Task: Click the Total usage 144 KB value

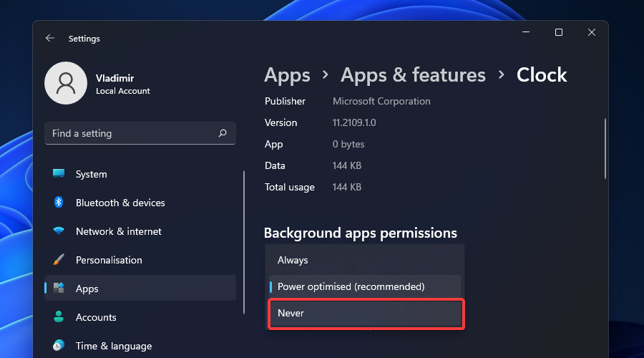Action: 346,187
